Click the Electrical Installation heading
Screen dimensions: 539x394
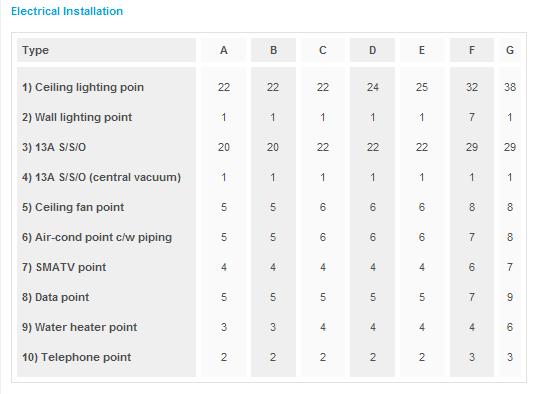click(67, 11)
